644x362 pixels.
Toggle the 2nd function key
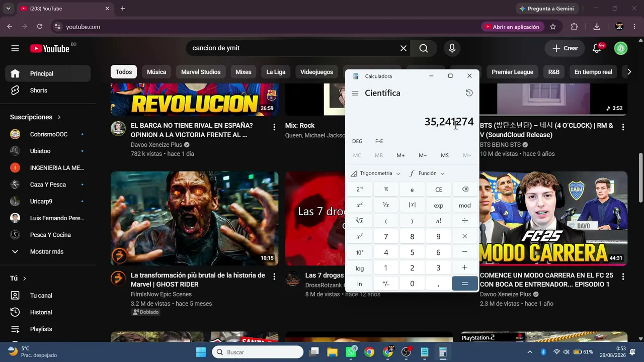(360, 190)
